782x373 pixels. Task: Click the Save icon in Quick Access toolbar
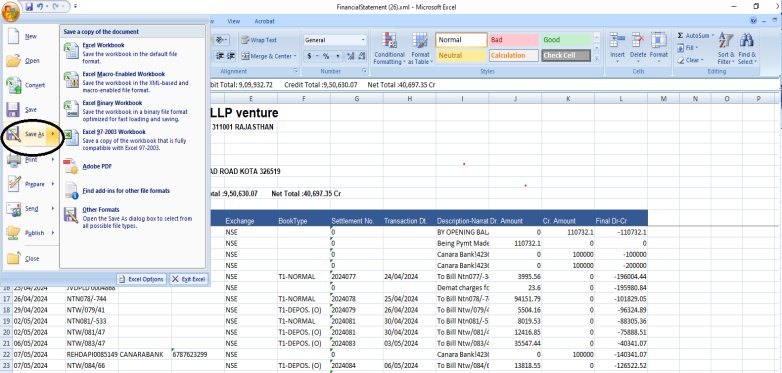coord(29,7)
